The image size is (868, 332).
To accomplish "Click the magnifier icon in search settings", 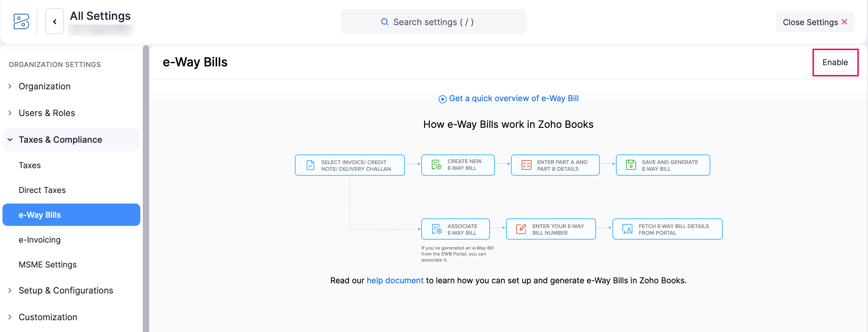I will (x=384, y=21).
